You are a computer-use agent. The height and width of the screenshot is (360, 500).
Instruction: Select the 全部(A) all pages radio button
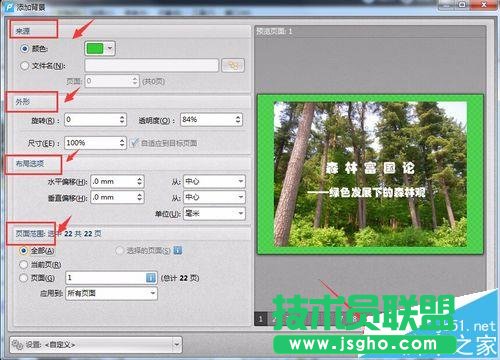24,250
